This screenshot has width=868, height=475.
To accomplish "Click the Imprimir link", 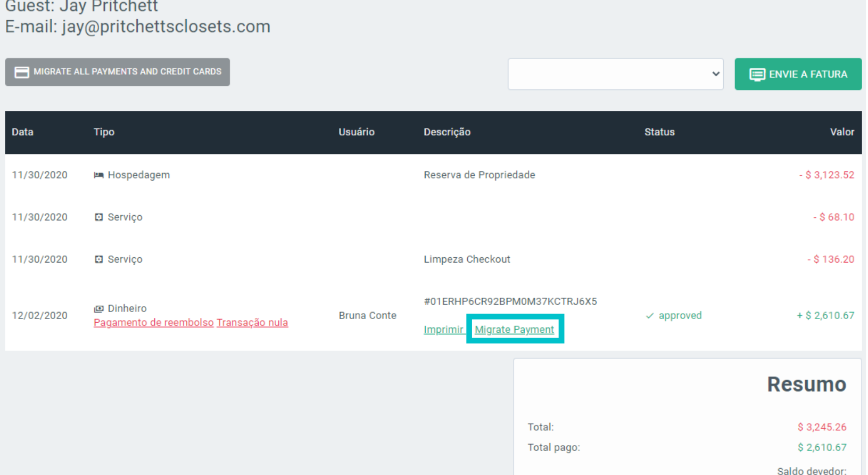I will [x=443, y=330].
